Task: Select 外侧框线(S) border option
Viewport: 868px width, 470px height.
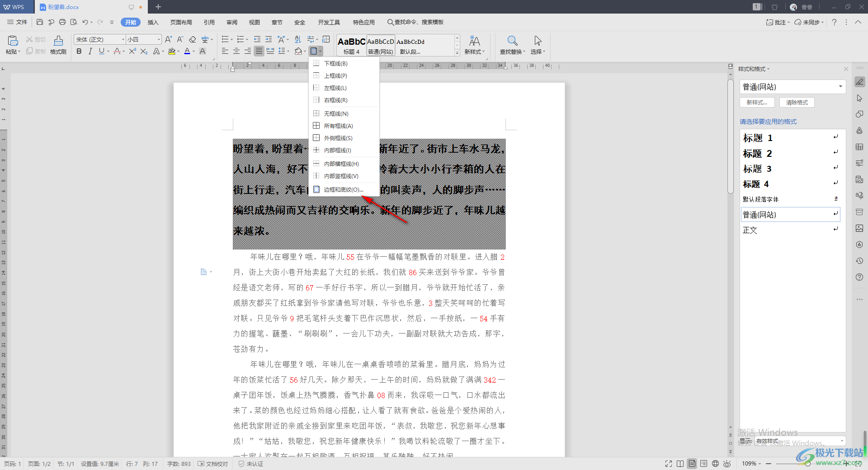Action: point(344,138)
